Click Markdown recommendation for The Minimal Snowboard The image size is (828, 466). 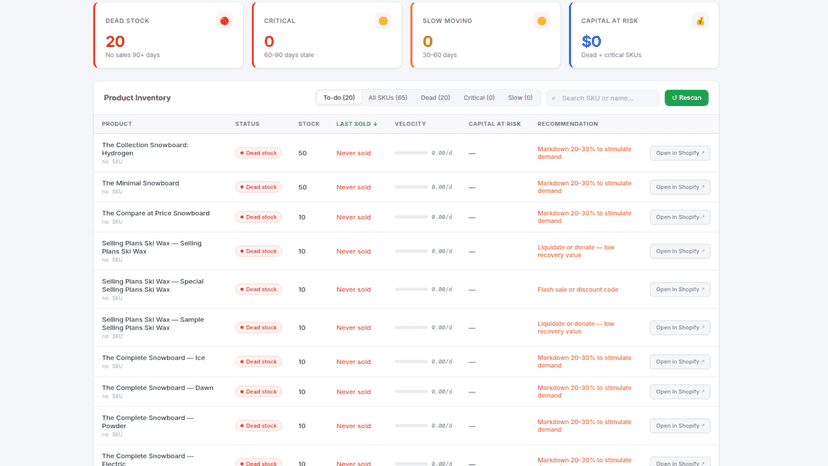585,187
